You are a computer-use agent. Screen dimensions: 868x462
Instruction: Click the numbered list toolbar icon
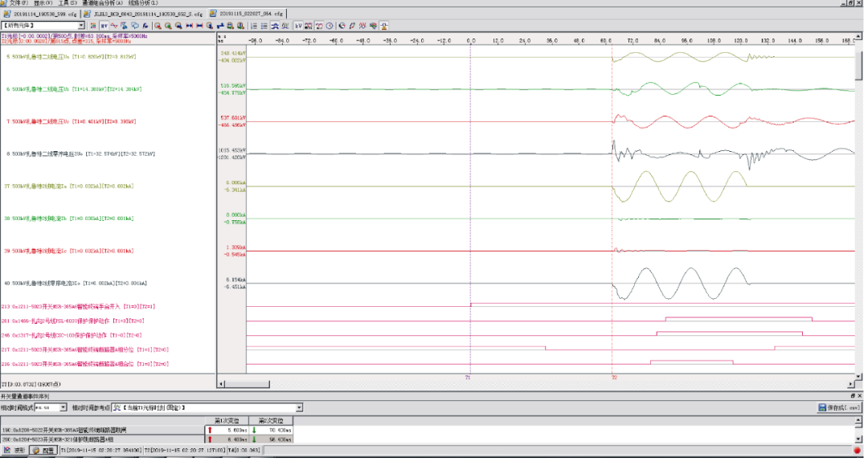click(253, 26)
